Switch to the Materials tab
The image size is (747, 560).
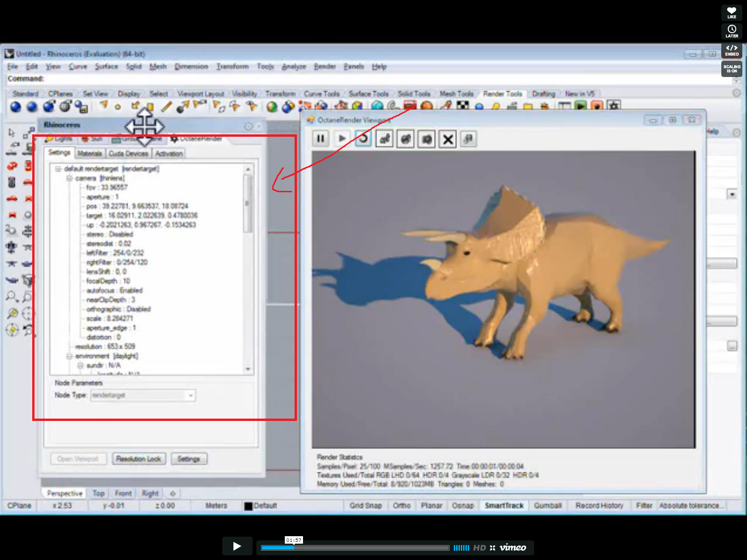click(x=90, y=154)
